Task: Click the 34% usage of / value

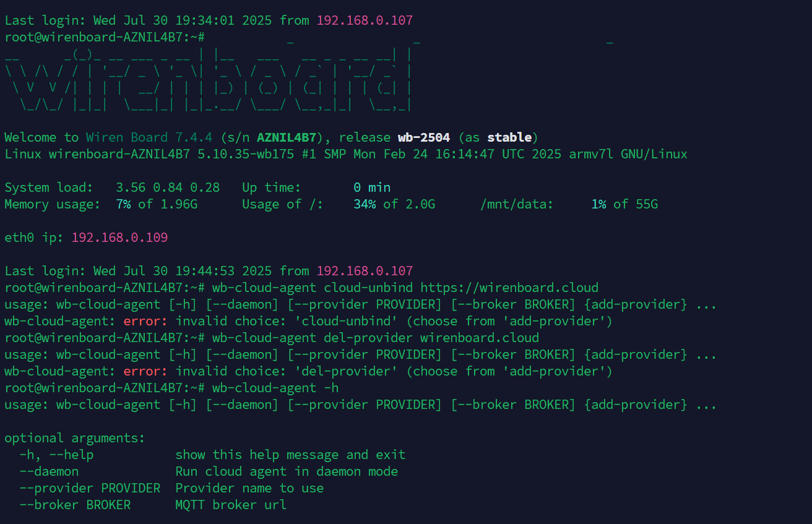Action: point(365,204)
